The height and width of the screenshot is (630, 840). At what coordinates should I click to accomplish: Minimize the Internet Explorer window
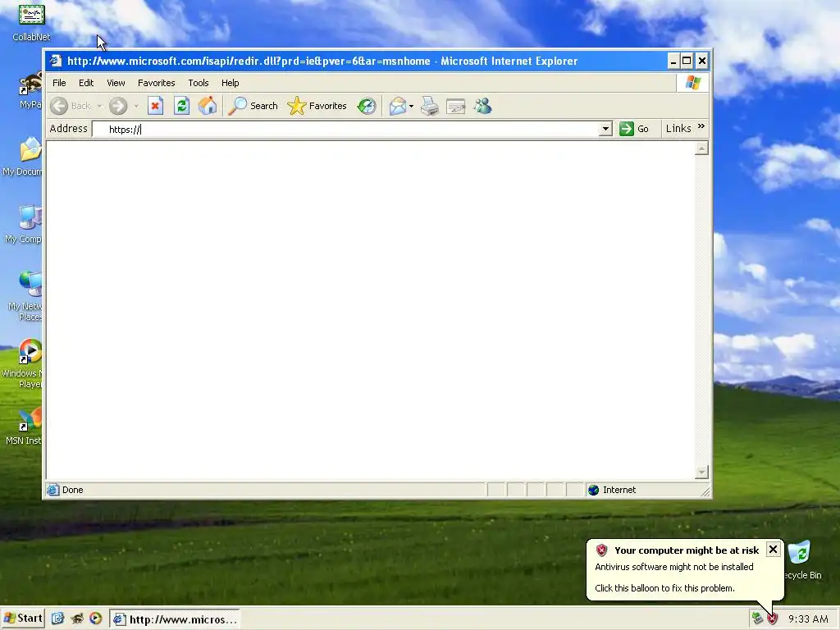click(x=673, y=61)
